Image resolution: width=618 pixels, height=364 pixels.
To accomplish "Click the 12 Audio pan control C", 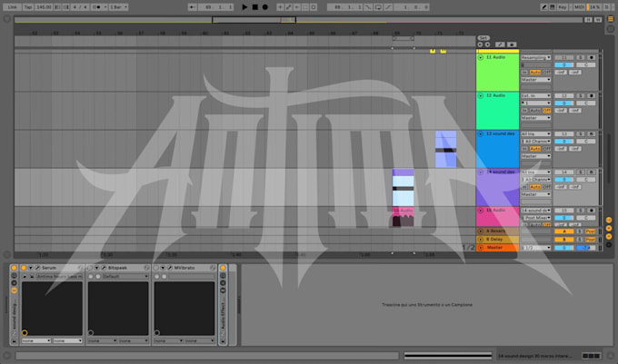I will tap(585, 103).
